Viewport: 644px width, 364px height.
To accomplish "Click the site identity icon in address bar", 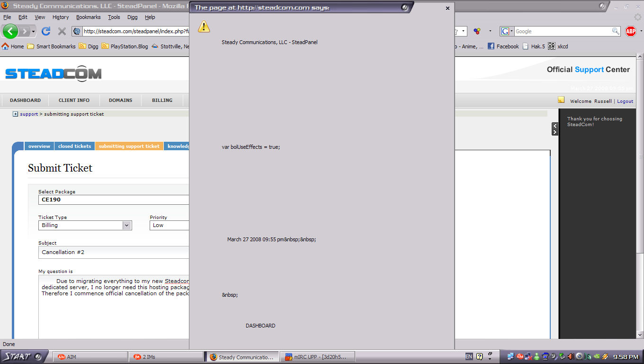I will coord(77,31).
